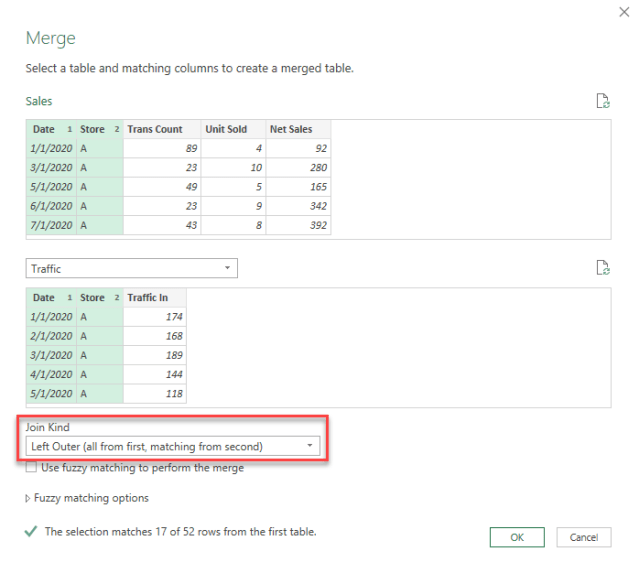Expand Fuzzy matching options

[87, 498]
